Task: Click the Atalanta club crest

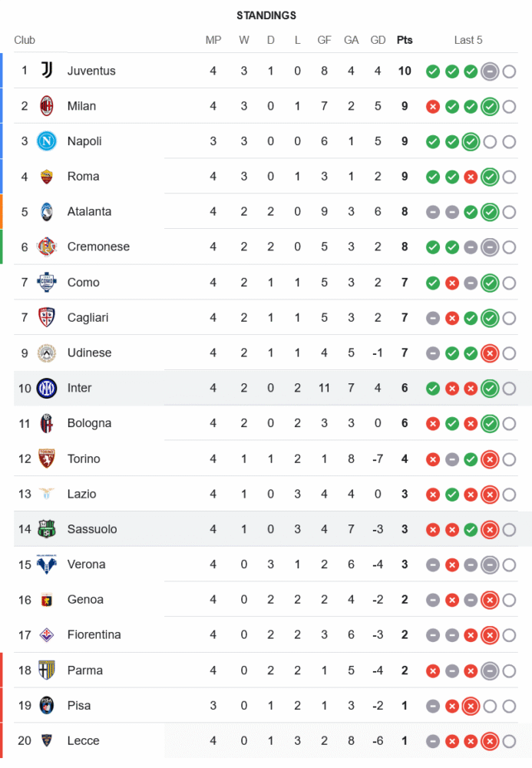Action: [x=47, y=212]
